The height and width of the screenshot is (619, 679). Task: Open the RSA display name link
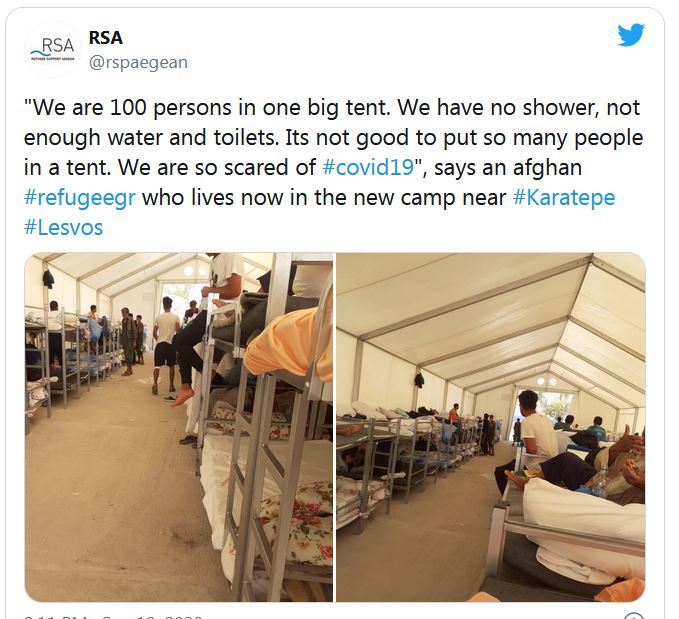[x=106, y=38]
